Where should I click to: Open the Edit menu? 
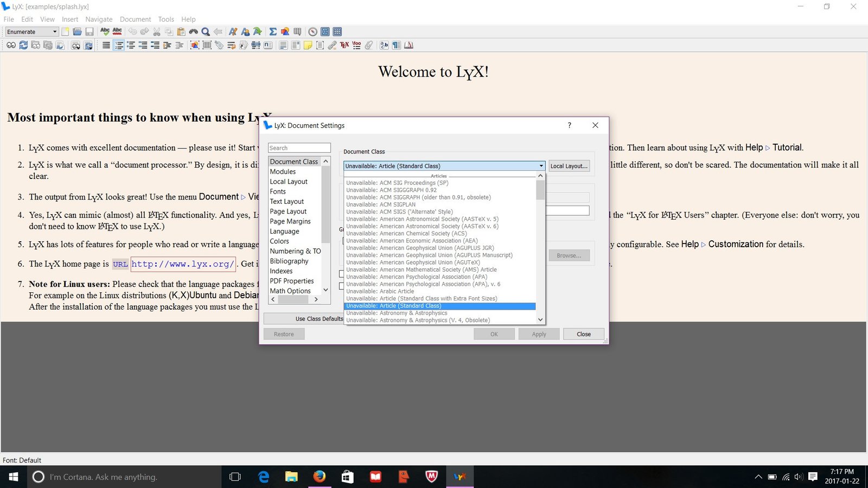tap(27, 19)
